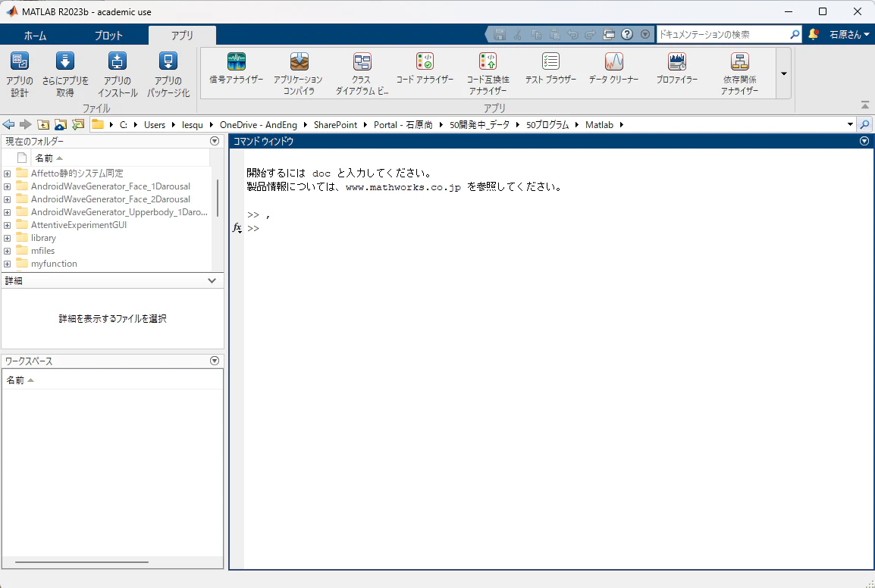Click the switch windows icon
The width and height of the screenshot is (875, 588).
[x=609, y=35]
